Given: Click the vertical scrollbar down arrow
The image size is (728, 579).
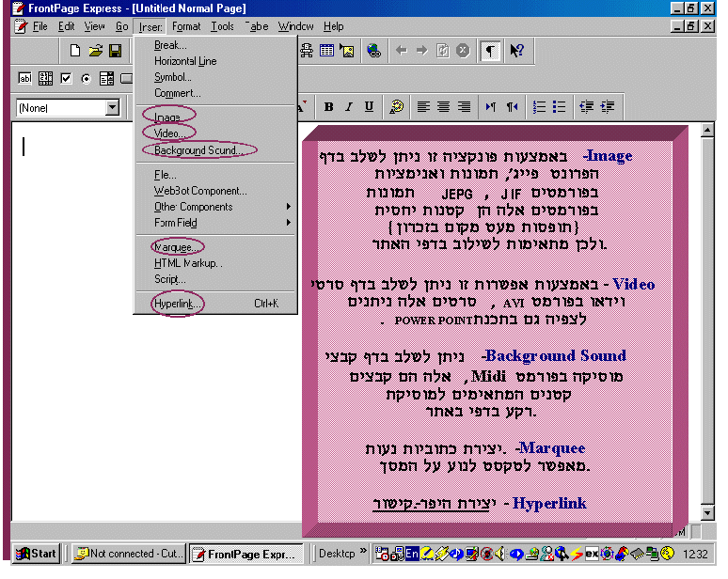Looking at the screenshot, I should [x=707, y=512].
